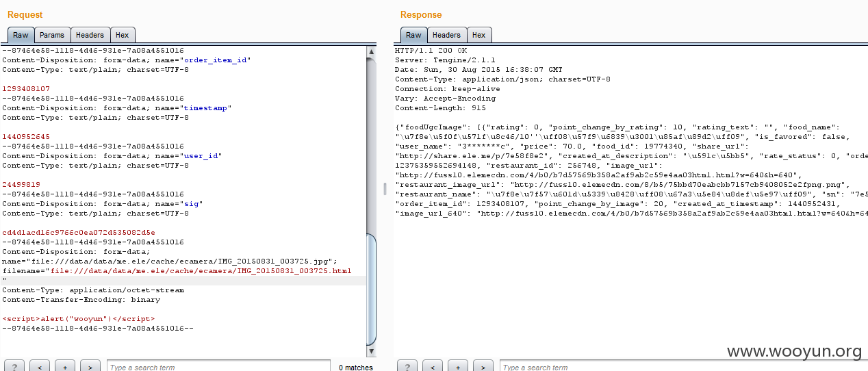
Task: Open the Request Headers tab
Action: (x=90, y=35)
